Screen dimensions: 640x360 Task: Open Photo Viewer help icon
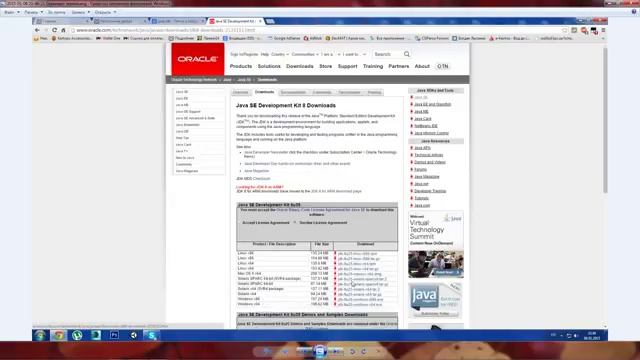(x=634, y=12)
